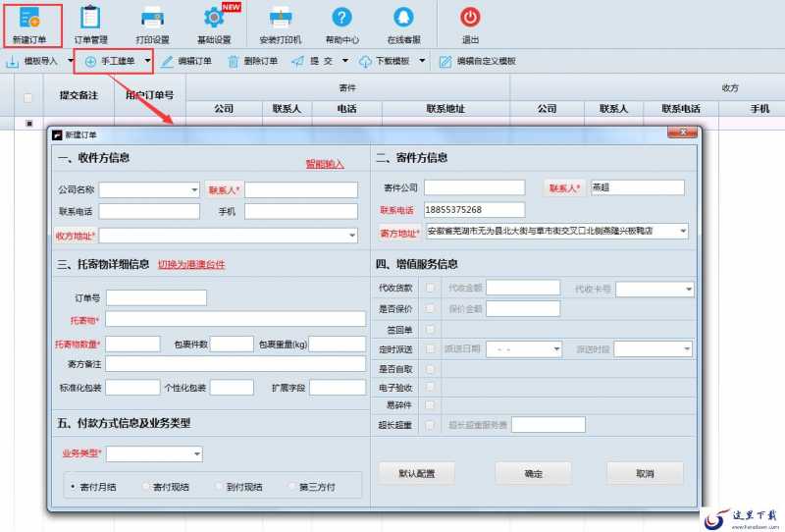Expand the 下载模板 dropdown arrow

pyautogui.click(x=422, y=61)
